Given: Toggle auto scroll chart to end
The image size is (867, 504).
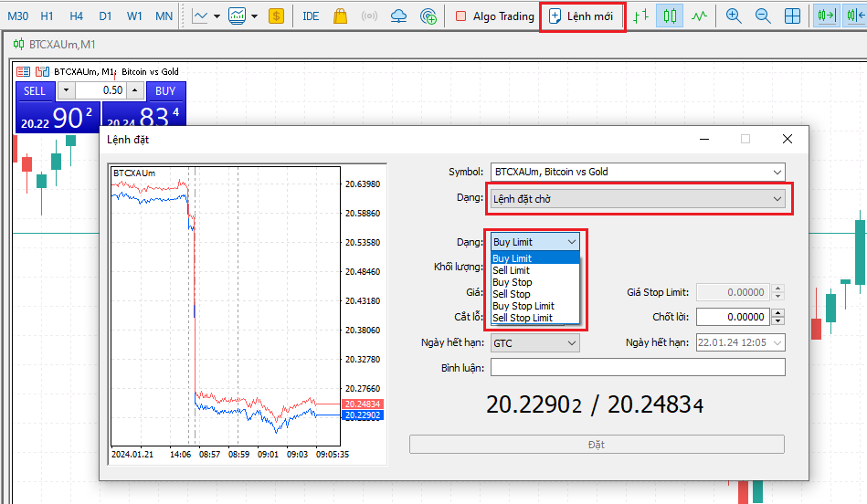Looking at the screenshot, I should 827,16.
